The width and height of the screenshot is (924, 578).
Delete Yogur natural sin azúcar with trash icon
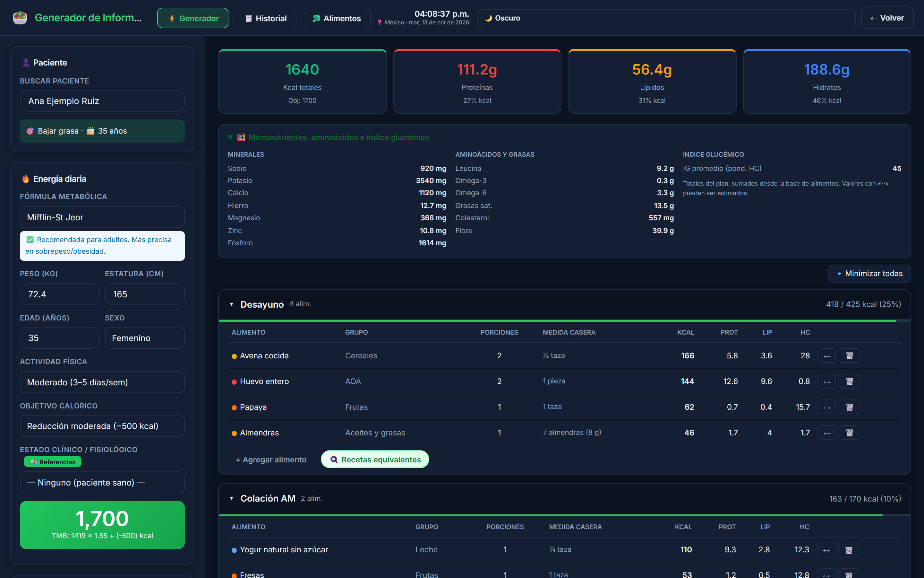(848, 550)
